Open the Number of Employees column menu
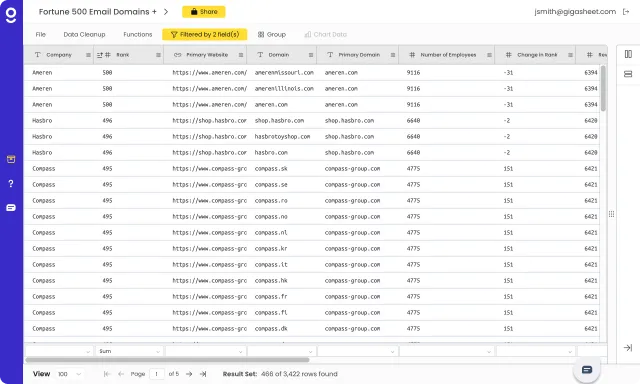This screenshot has width=640, height=384. click(489, 55)
